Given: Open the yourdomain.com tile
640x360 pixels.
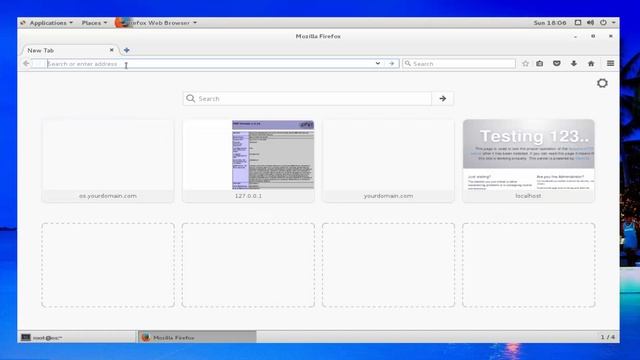Looking at the screenshot, I should pos(388,160).
